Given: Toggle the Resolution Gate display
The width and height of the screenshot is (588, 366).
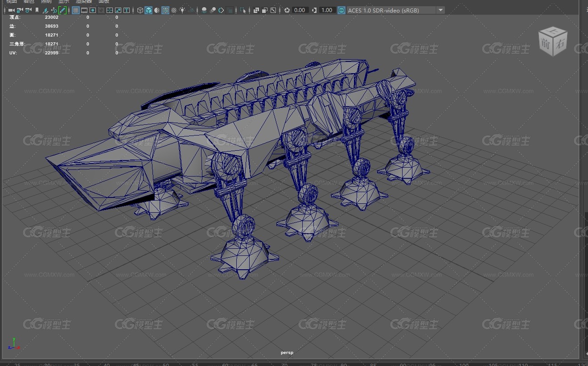Looking at the screenshot, I should click(x=93, y=10).
